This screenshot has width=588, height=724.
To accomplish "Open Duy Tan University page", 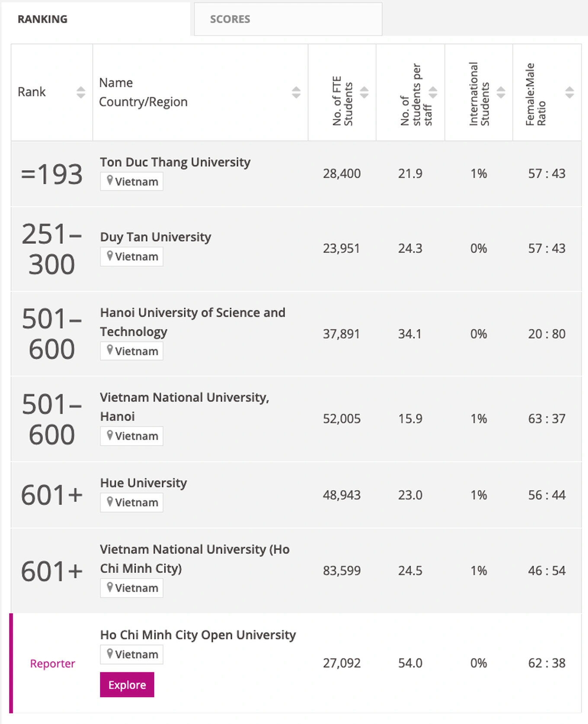I will pos(156,237).
